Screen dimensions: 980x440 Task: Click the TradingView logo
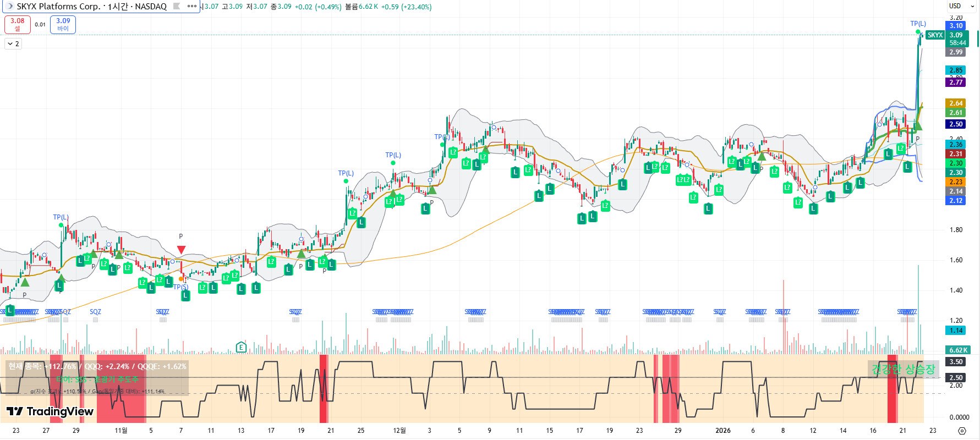[50, 411]
